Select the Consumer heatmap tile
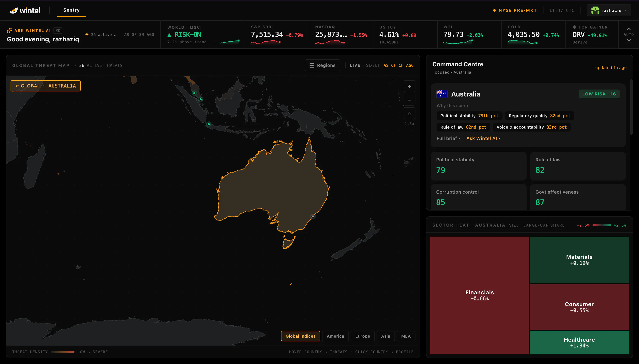The width and height of the screenshot is (639, 364). [579, 307]
